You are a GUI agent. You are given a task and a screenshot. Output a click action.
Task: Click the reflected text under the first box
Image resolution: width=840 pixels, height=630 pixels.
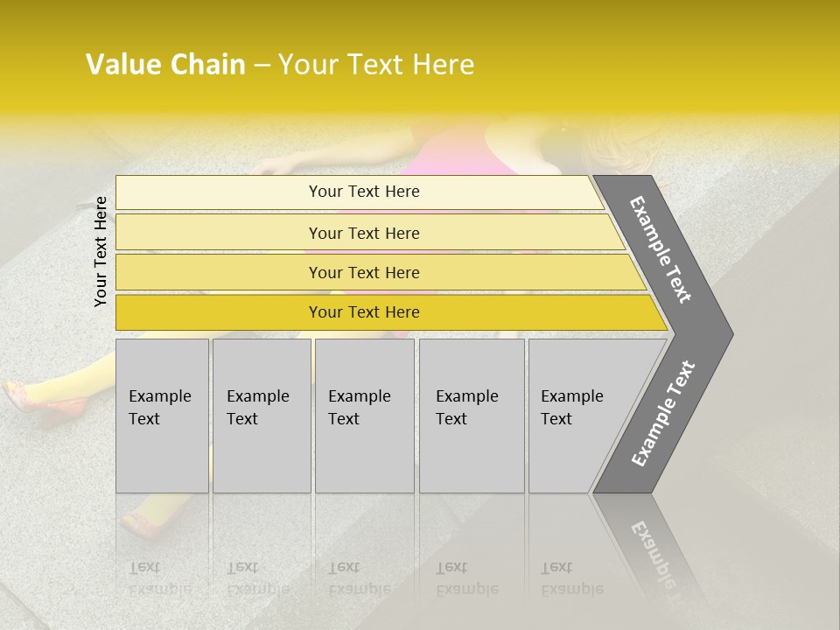[159, 578]
